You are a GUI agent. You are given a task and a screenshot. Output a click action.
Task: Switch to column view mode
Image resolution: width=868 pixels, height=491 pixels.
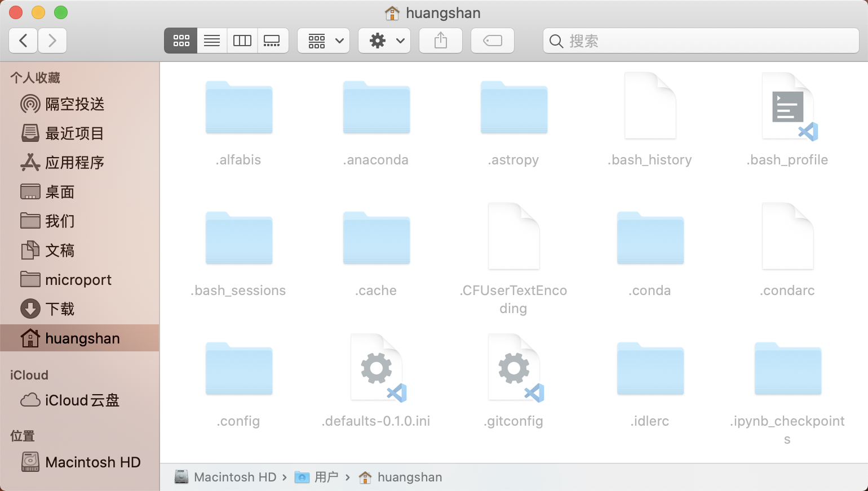tap(242, 41)
